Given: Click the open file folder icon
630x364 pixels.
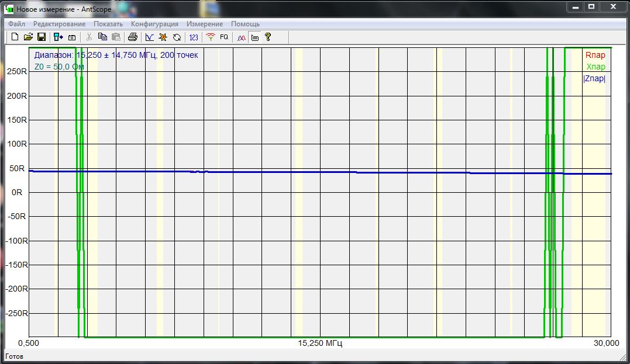Looking at the screenshot, I should 28,37.
